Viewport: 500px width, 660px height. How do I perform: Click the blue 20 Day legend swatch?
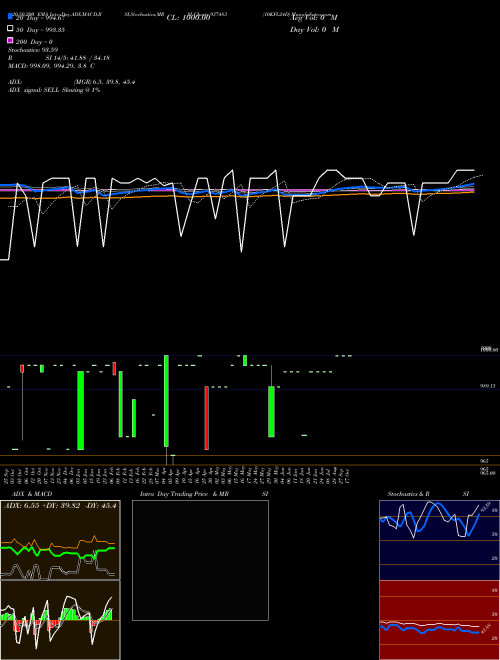10,16
